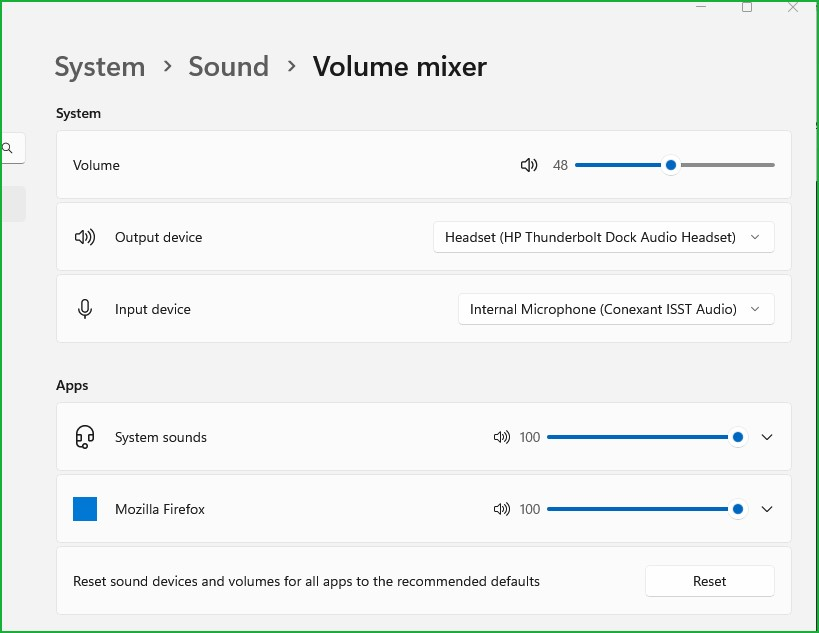Click the Volume mixer page title

pos(399,67)
